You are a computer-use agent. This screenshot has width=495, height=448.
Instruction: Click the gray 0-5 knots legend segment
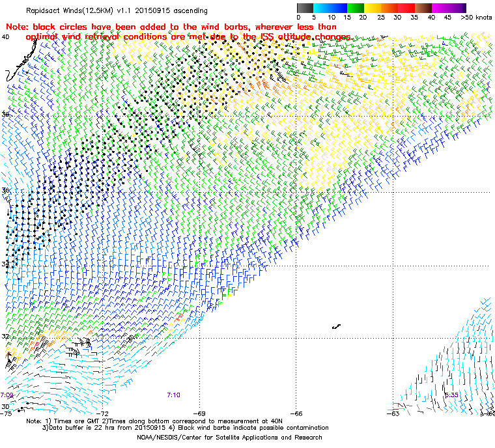(305, 8)
